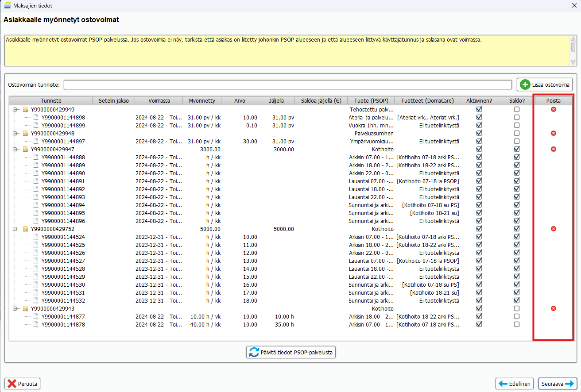Screen dimensions: 581x392
Task: Click the Tehostettu palv... product cell
Action: (x=372, y=110)
